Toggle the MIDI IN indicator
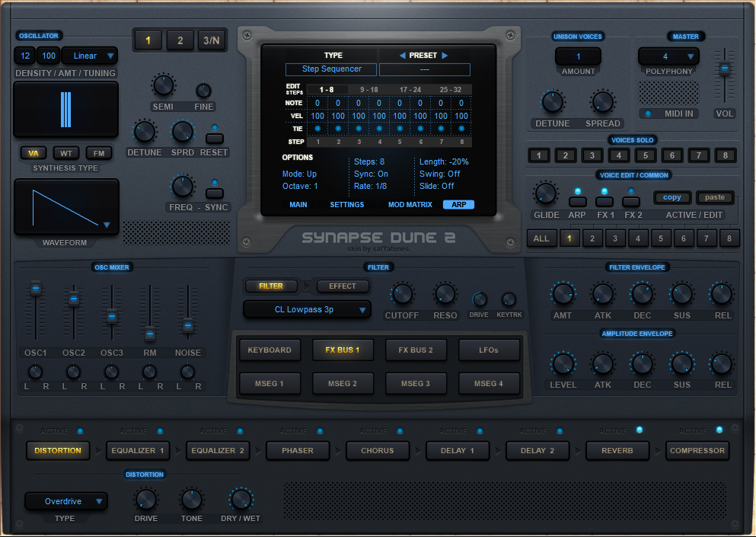This screenshot has width=756, height=537. [648, 113]
